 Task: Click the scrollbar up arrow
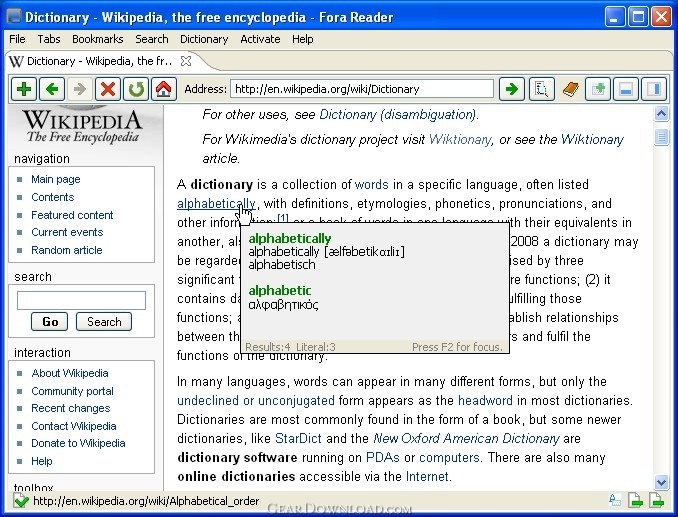661,114
